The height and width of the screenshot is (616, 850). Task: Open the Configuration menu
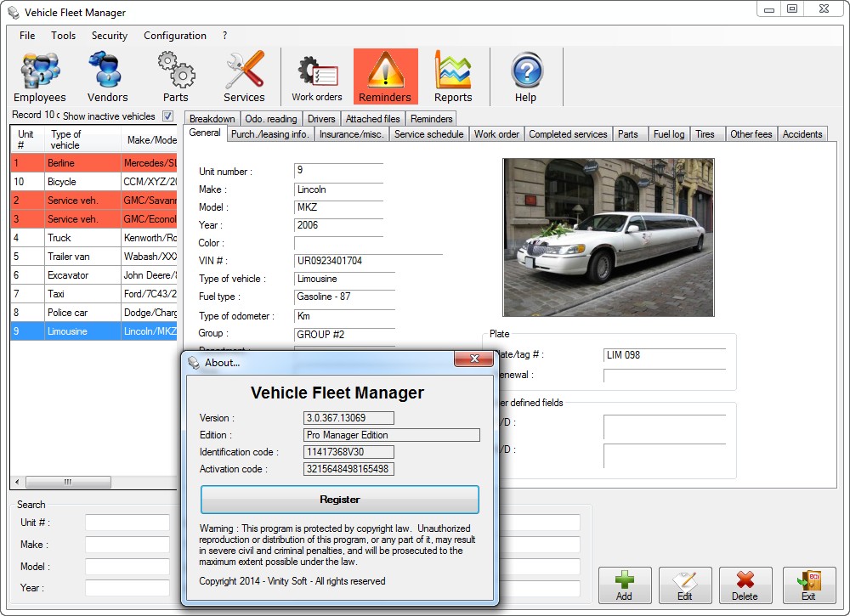(175, 35)
